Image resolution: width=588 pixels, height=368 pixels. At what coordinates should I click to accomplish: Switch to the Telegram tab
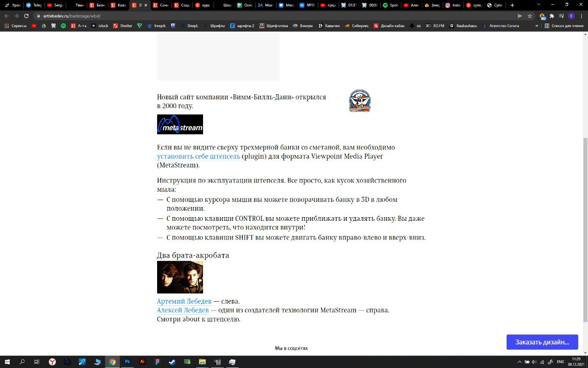(34, 5)
